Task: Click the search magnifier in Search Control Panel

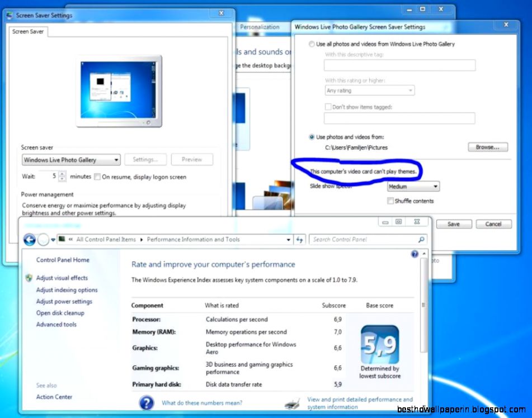Action: point(420,239)
